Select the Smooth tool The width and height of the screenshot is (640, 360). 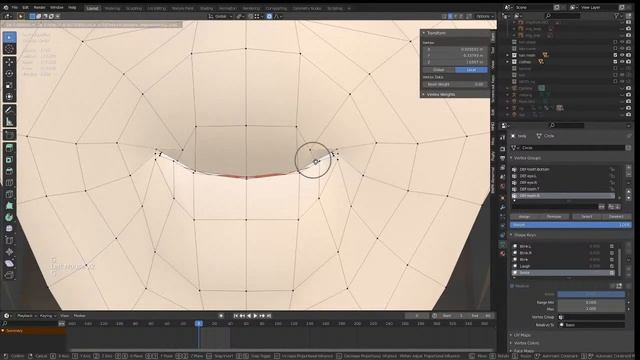(x=9, y=228)
